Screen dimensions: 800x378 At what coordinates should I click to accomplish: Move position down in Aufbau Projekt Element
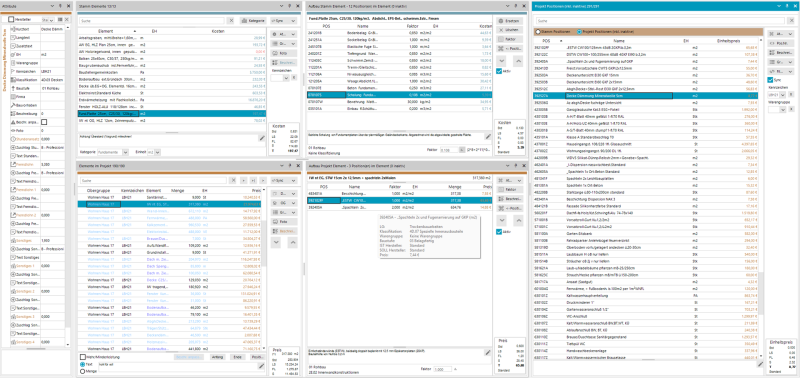click(x=502, y=220)
